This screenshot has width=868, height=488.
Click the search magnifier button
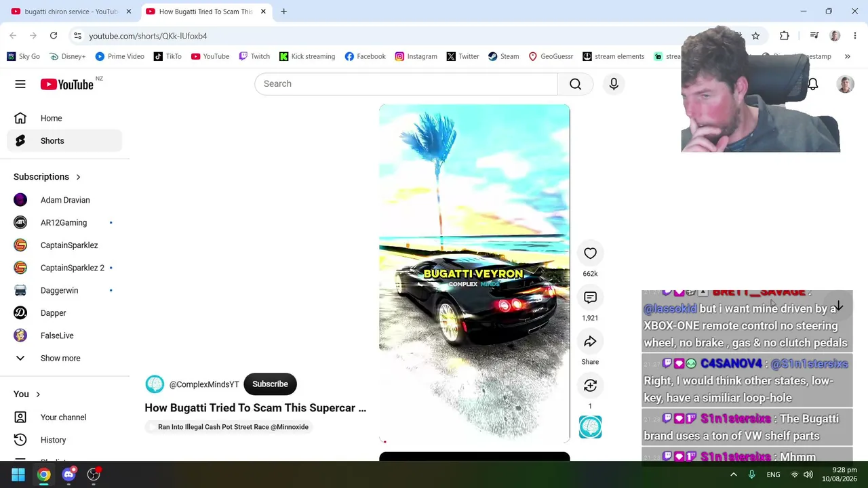point(575,84)
